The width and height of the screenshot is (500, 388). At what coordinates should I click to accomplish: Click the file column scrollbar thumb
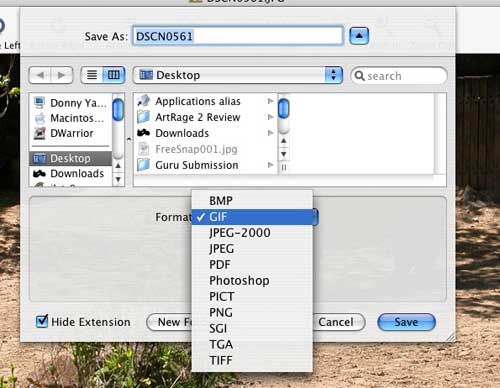[x=283, y=108]
